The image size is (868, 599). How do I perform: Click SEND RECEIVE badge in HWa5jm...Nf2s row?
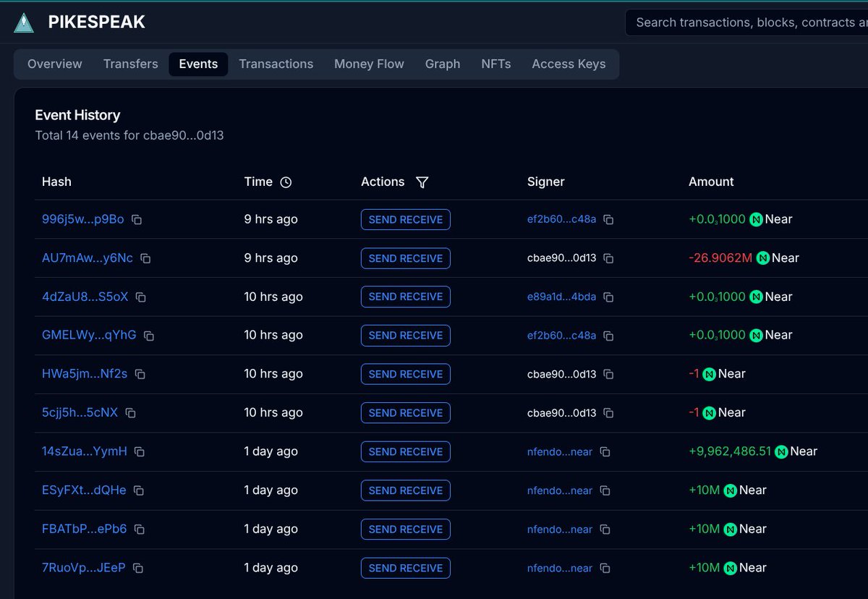pos(406,374)
